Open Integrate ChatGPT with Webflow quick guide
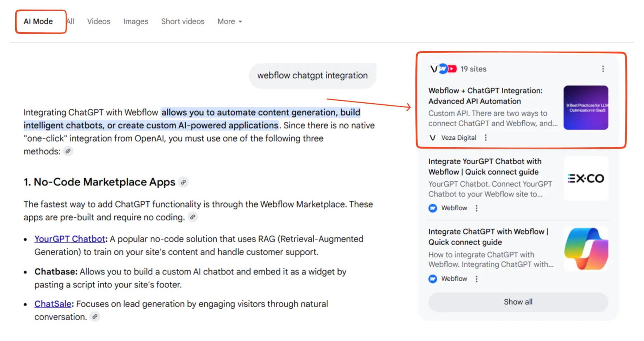 tap(488, 237)
